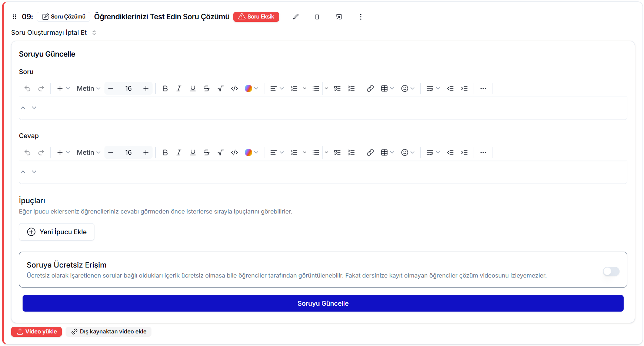The height and width of the screenshot is (346, 644).
Task: Click Video yükle upload button
Action: point(36,332)
